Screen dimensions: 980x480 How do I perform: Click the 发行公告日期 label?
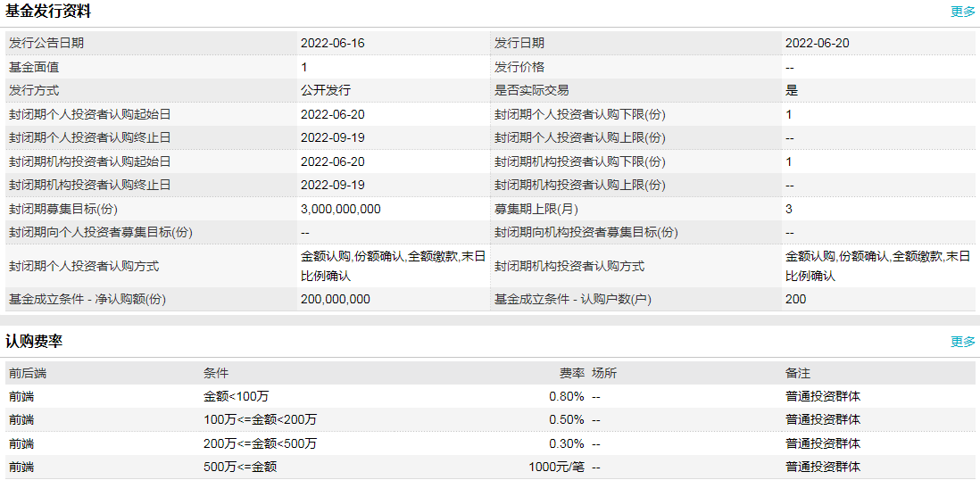[46, 43]
